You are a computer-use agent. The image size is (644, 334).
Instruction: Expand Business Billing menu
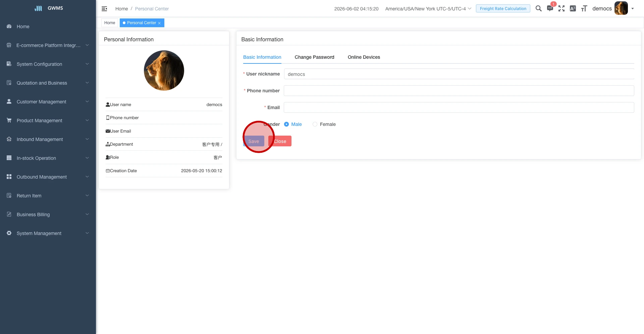87,214
